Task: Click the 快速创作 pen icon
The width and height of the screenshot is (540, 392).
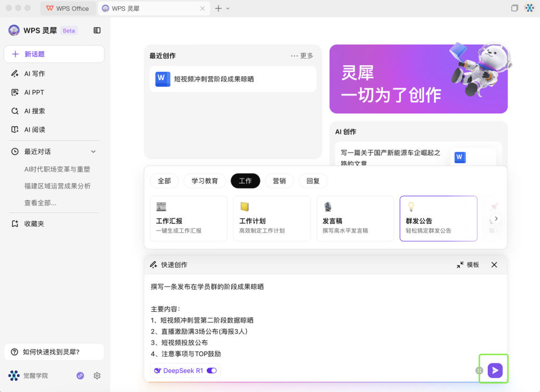Action: pos(153,264)
